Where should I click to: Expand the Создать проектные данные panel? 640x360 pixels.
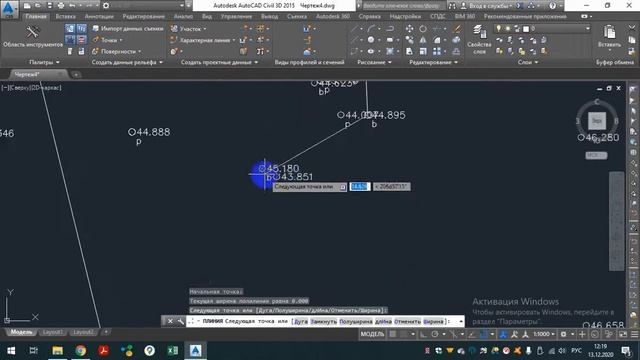[x=219, y=62]
